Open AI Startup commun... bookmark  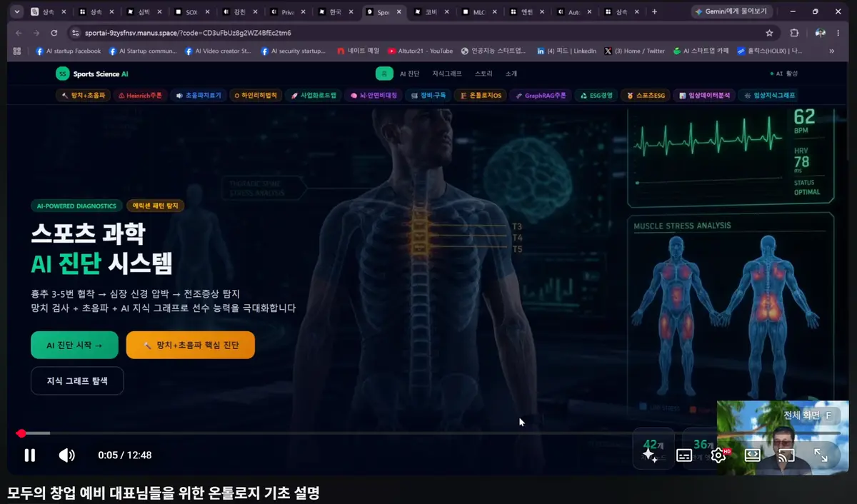click(x=143, y=51)
